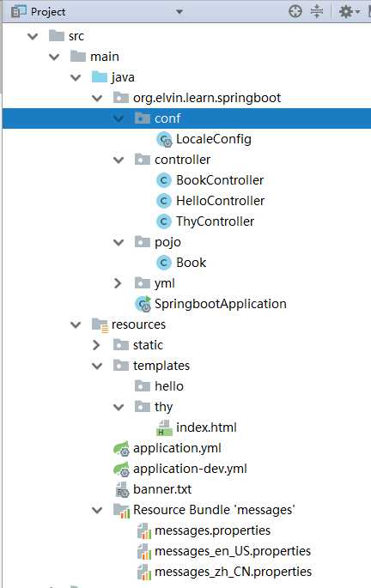Select the hello folder under templates
Screen dimensions: 371x588
pyautogui.click(x=169, y=386)
